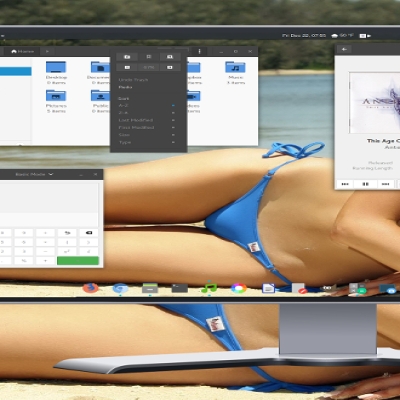
Task: Open the weather indicator in top panel
Action: 342,35
